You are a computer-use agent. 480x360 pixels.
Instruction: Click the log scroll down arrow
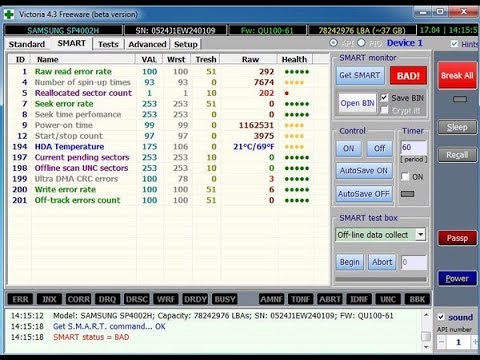(426, 347)
